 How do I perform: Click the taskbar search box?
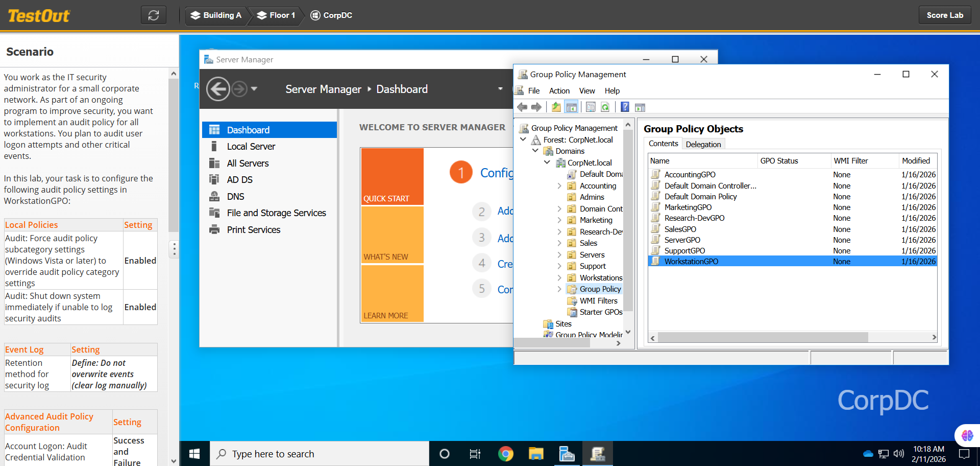[319, 454]
